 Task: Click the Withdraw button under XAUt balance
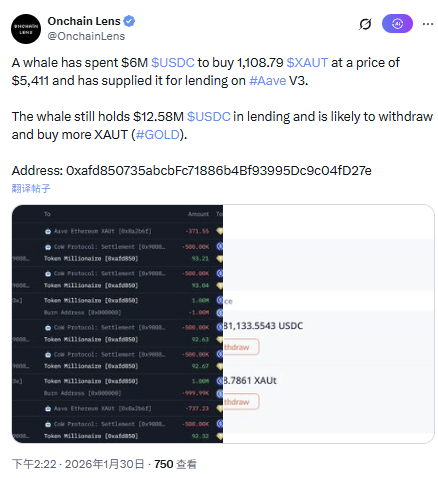coord(241,402)
